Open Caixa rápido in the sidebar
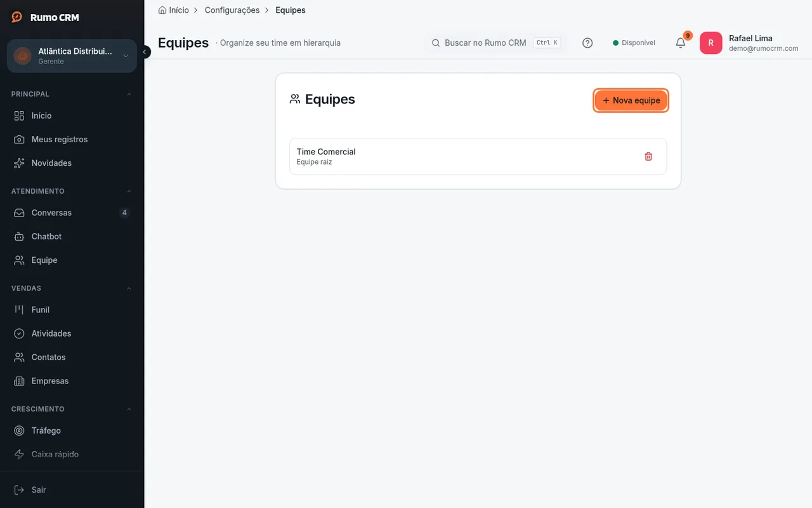The width and height of the screenshot is (812, 508). [72, 455]
